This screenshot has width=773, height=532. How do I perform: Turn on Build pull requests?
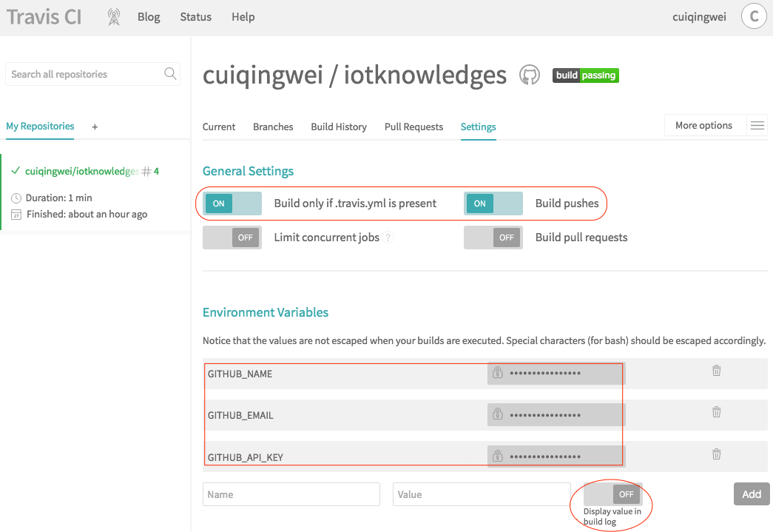click(x=493, y=238)
